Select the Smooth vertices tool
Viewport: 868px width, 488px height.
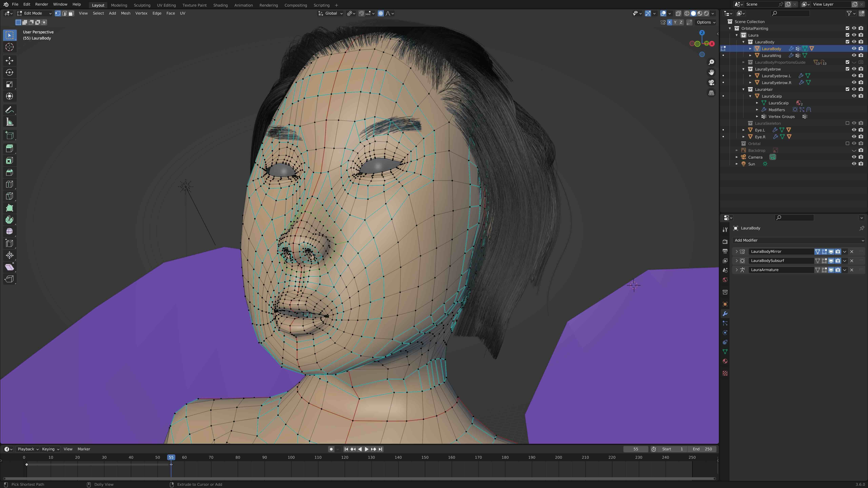[9, 231]
